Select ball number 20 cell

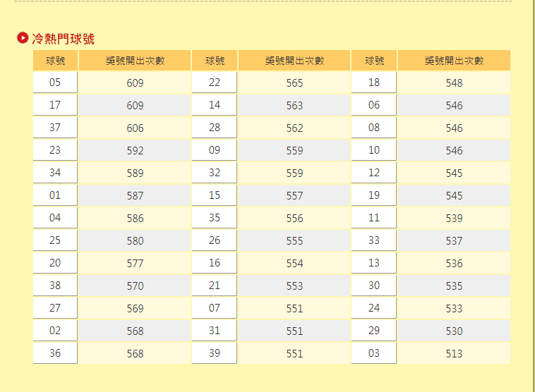click(x=55, y=262)
